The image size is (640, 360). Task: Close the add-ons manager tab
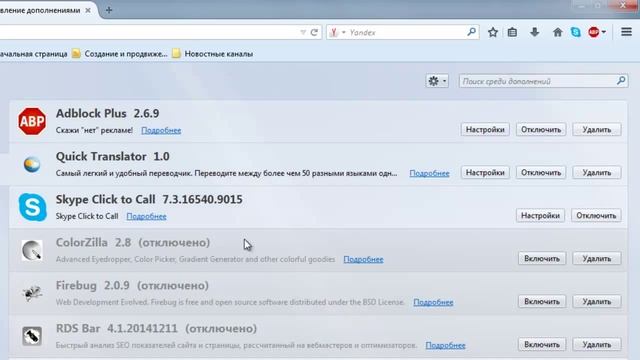pos(88,10)
